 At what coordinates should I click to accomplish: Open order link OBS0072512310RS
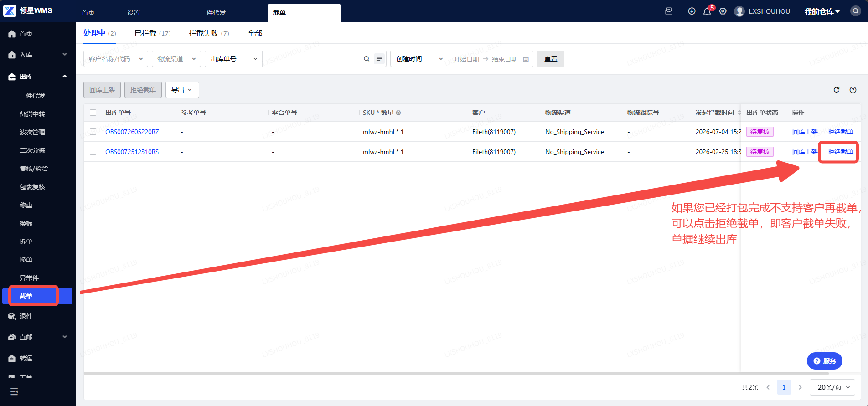[132, 152]
